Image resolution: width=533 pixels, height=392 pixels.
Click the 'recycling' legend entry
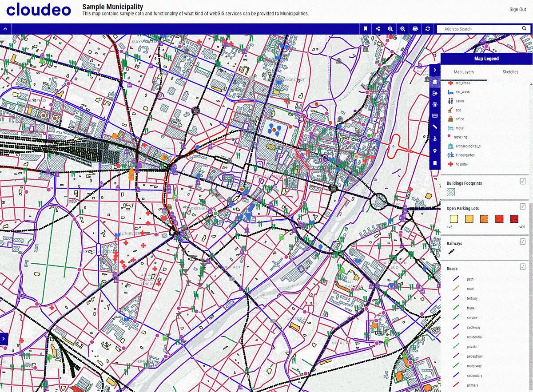coord(461,137)
